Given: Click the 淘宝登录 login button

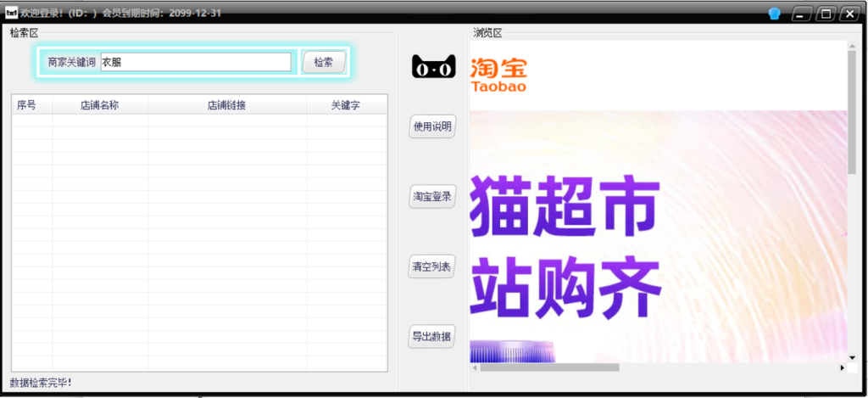Looking at the screenshot, I should click(x=432, y=196).
